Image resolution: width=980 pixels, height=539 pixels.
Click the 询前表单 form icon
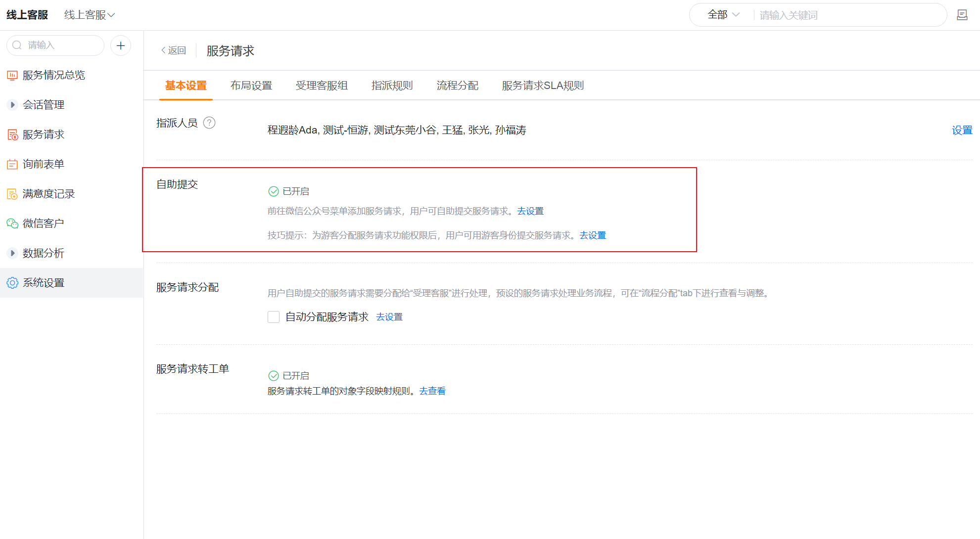click(12, 164)
